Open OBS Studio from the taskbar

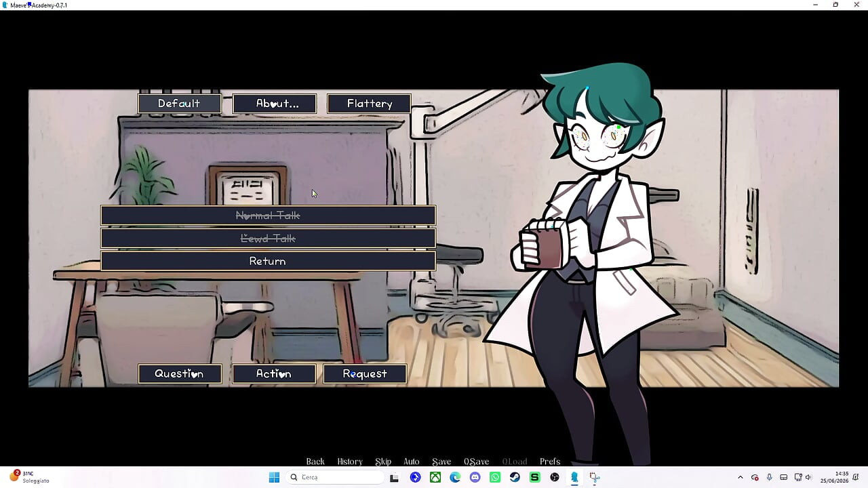click(555, 477)
